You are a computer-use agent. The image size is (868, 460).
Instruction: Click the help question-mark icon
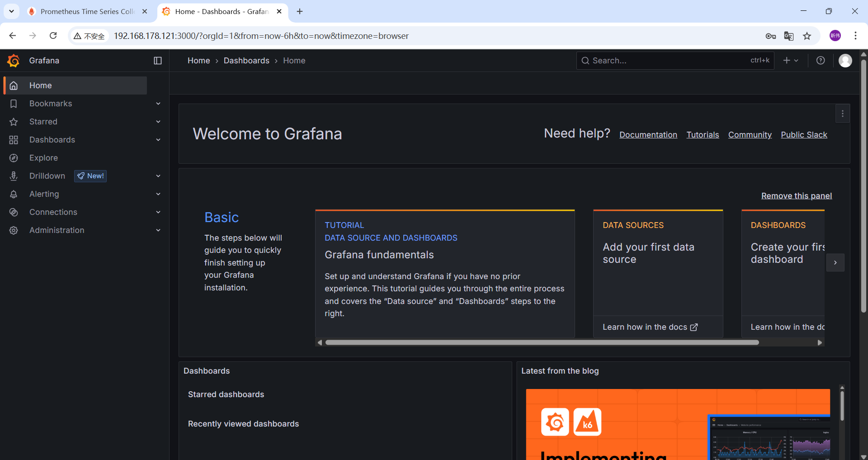821,60
